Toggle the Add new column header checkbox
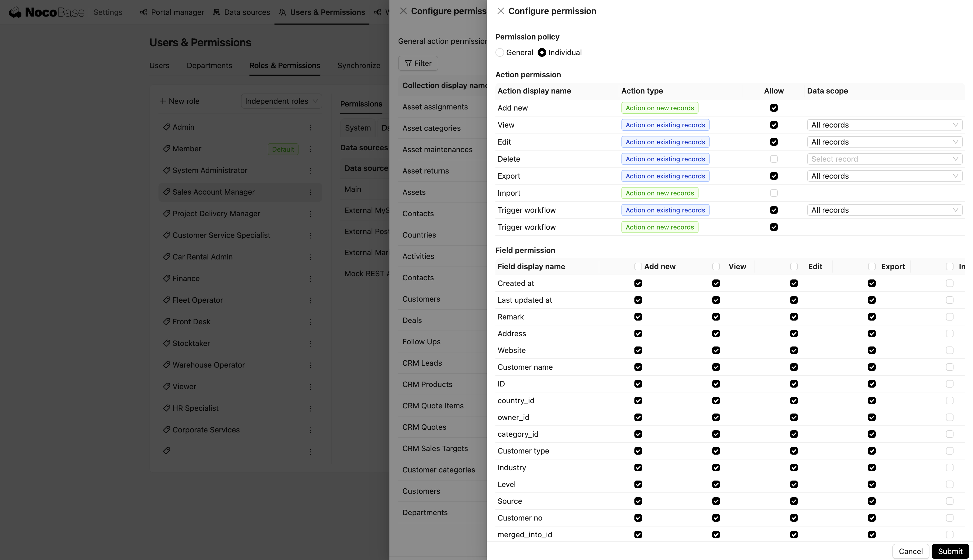The height and width of the screenshot is (560, 973). [x=638, y=266]
